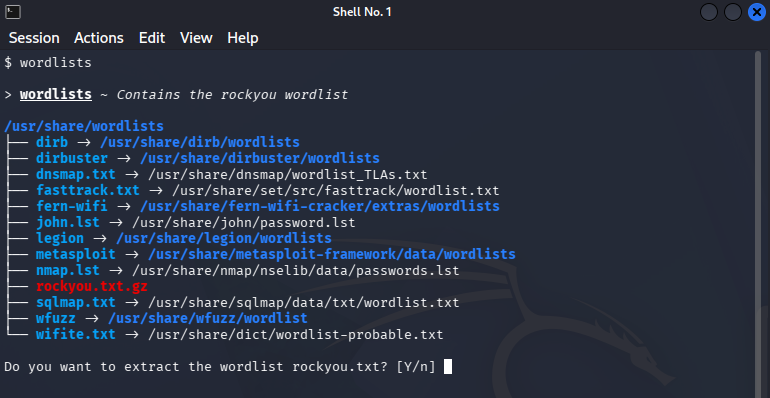Open the Edit menu

pyautogui.click(x=152, y=38)
